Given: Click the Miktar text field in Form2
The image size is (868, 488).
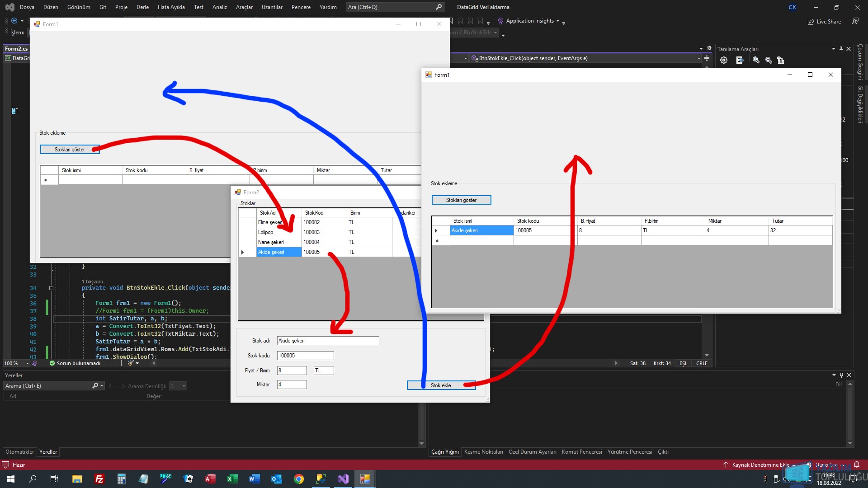Looking at the screenshot, I should pos(292,385).
